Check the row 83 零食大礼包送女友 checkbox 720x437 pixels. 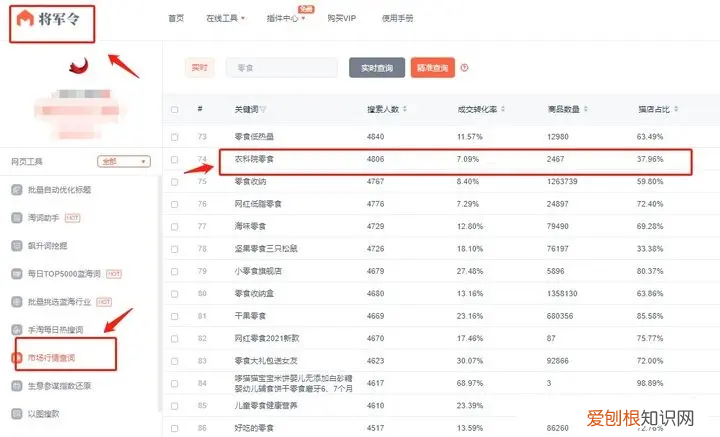point(174,361)
